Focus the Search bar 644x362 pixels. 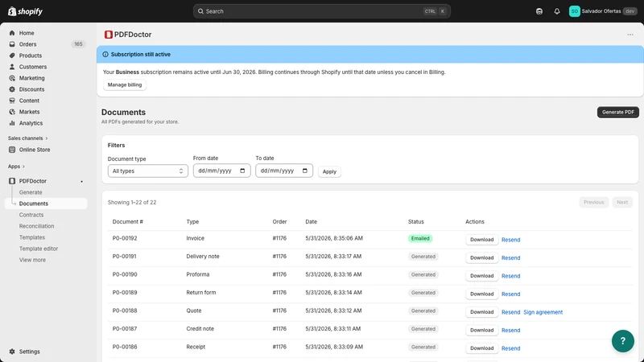321,11
